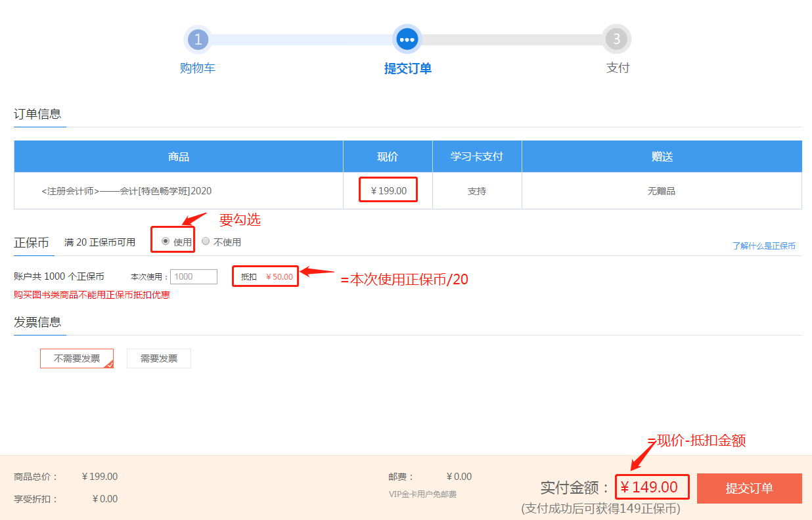The image size is (812, 520).
Task: Select the 需要发票 button
Action: tap(158, 358)
